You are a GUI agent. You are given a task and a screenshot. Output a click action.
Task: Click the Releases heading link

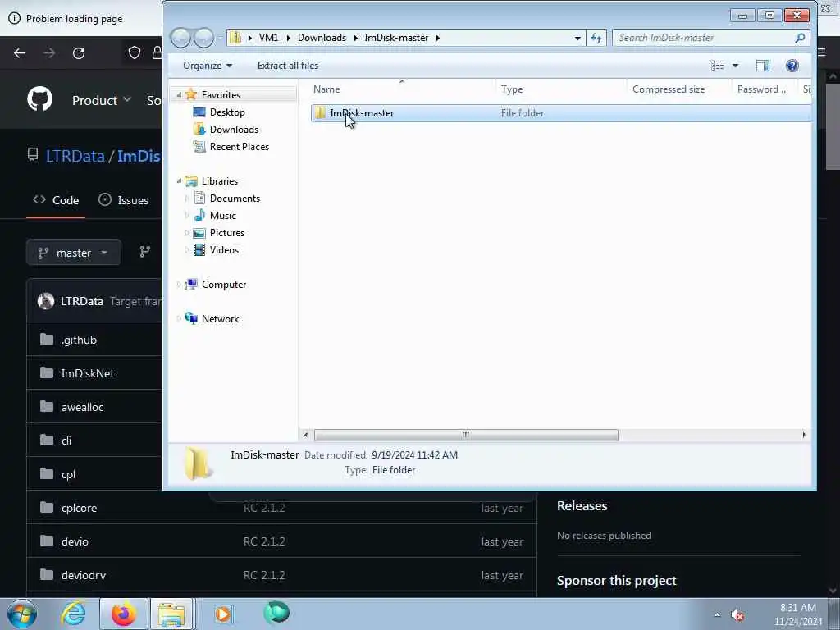582,505
